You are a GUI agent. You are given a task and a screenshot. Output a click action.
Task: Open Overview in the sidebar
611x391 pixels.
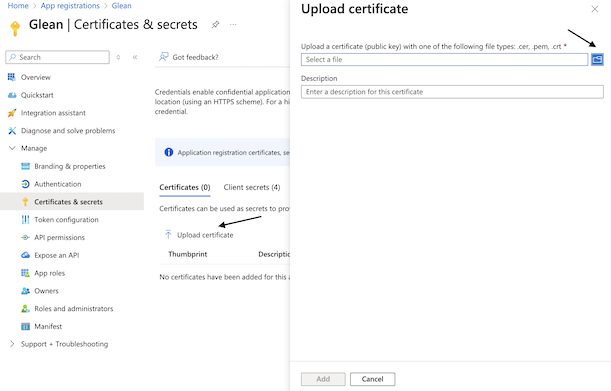pos(35,77)
